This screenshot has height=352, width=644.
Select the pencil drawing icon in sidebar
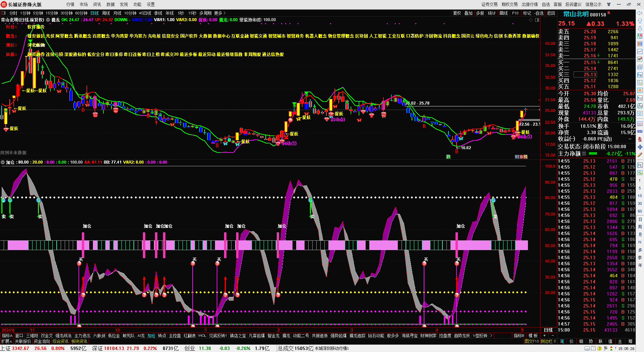(640, 155)
